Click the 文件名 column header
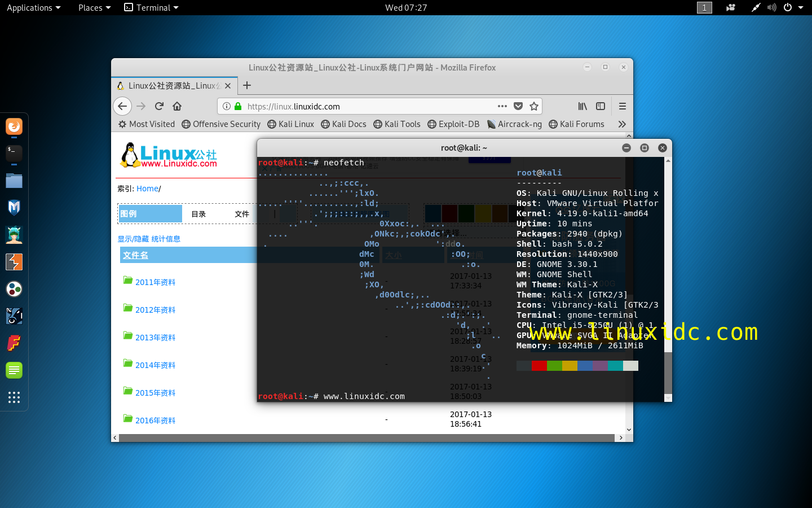This screenshot has width=812, height=508. tap(136, 255)
